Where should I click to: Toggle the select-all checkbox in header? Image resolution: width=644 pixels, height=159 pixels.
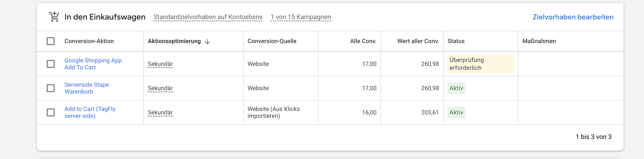pos(51,41)
